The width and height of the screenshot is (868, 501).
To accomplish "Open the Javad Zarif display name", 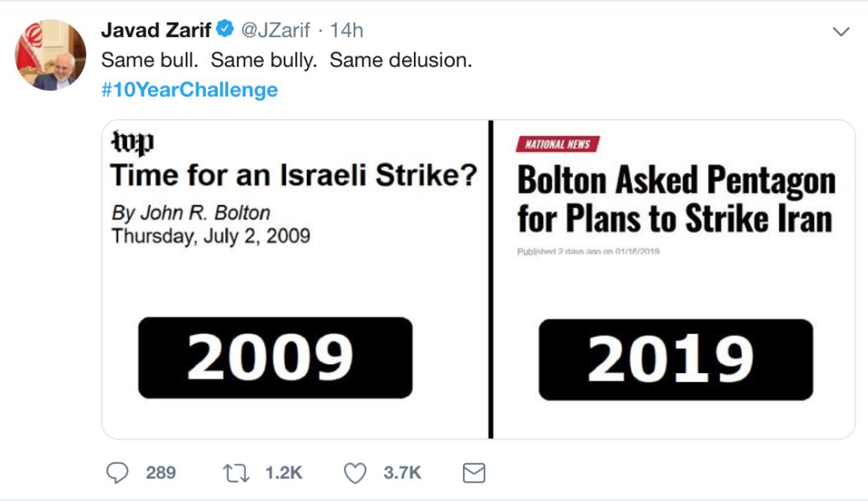I will click(156, 30).
